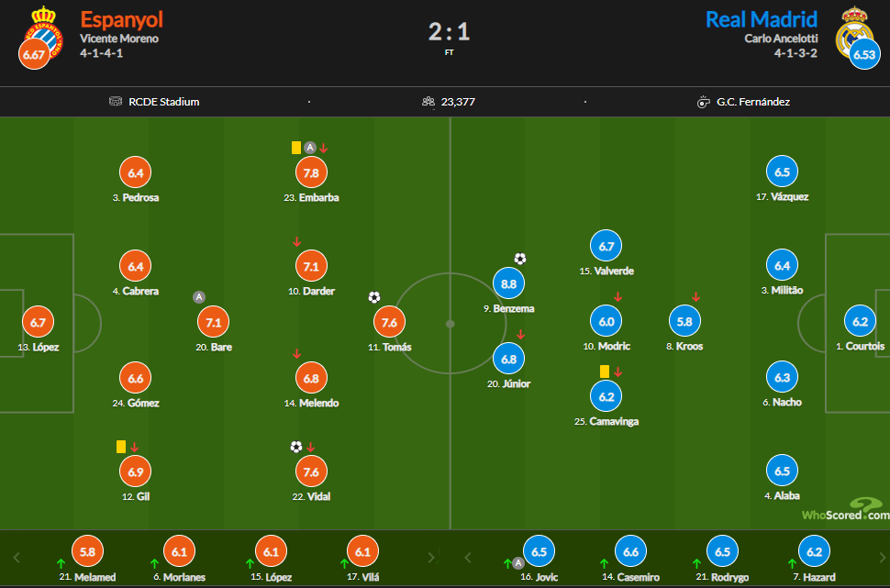
Task: Open substitute Casemiro's rating bubble
Action: (x=630, y=551)
